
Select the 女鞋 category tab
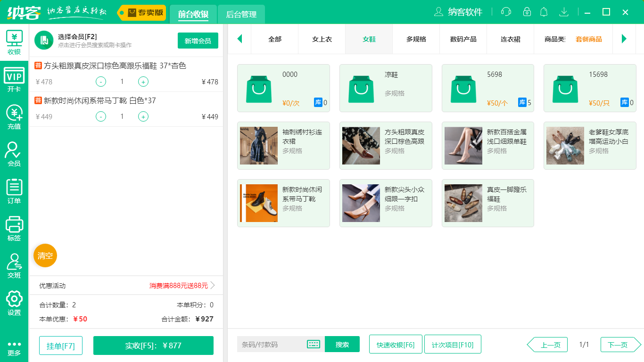pyautogui.click(x=369, y=39)
